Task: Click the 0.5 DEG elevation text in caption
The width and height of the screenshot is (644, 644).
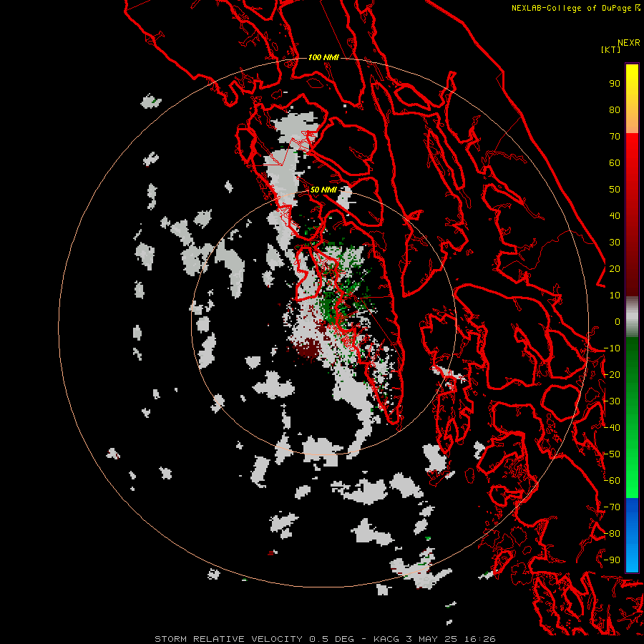Action: [x=331, y=639]
